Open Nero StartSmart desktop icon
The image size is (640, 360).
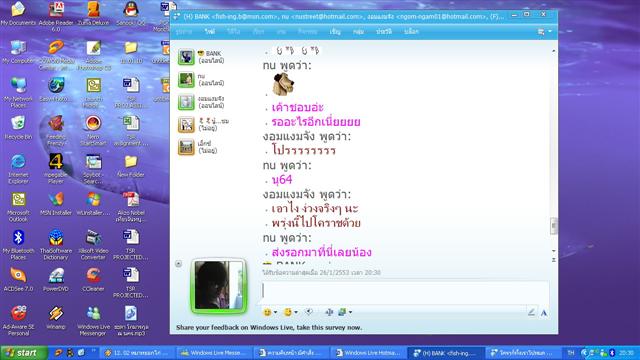[93, 131]
